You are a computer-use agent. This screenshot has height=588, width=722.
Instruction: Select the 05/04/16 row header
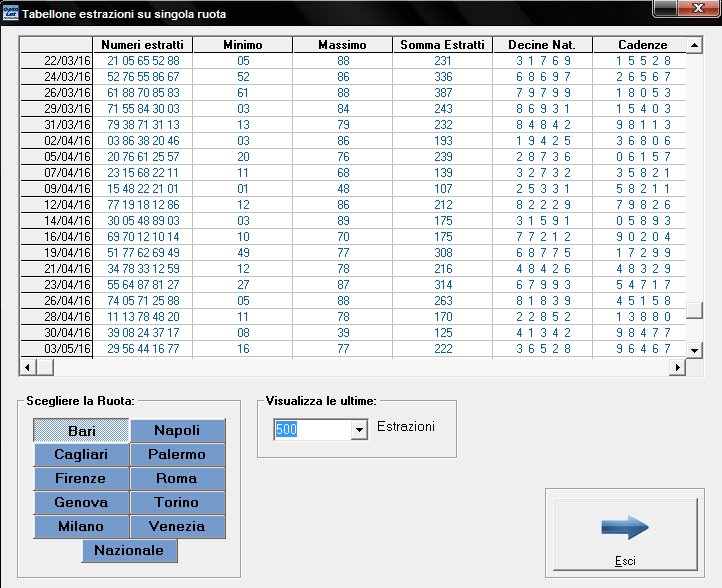pyautogui.click(x=56, y=157)
